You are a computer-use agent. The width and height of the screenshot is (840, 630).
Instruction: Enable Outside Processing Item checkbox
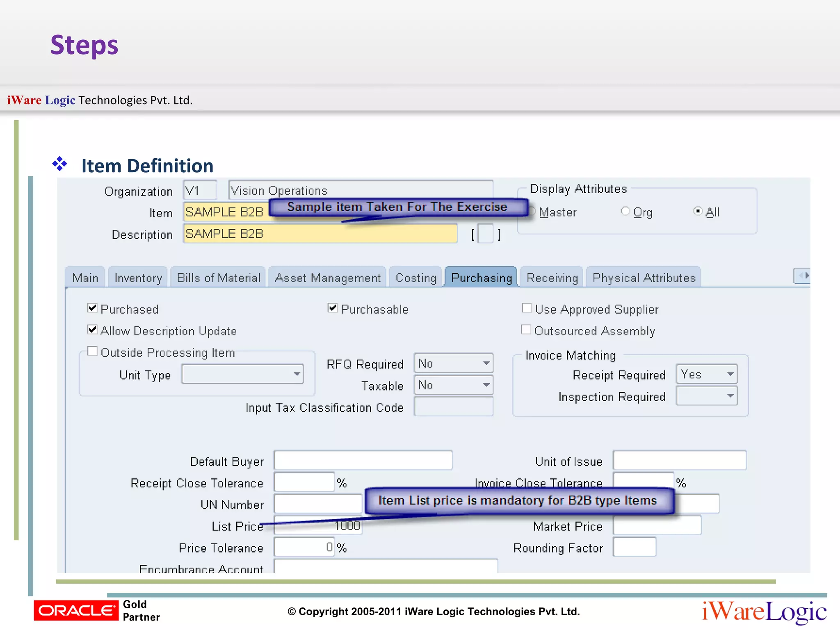tap(92, 352)
